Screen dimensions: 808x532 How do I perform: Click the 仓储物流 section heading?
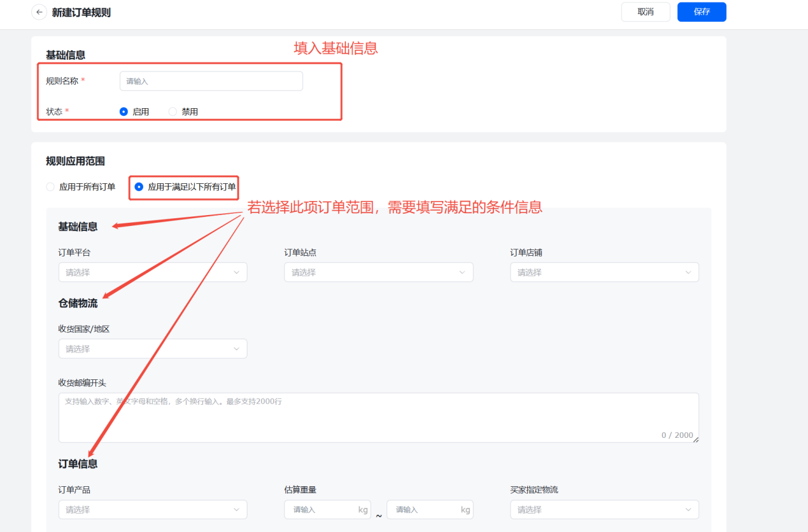pos(78,303)
